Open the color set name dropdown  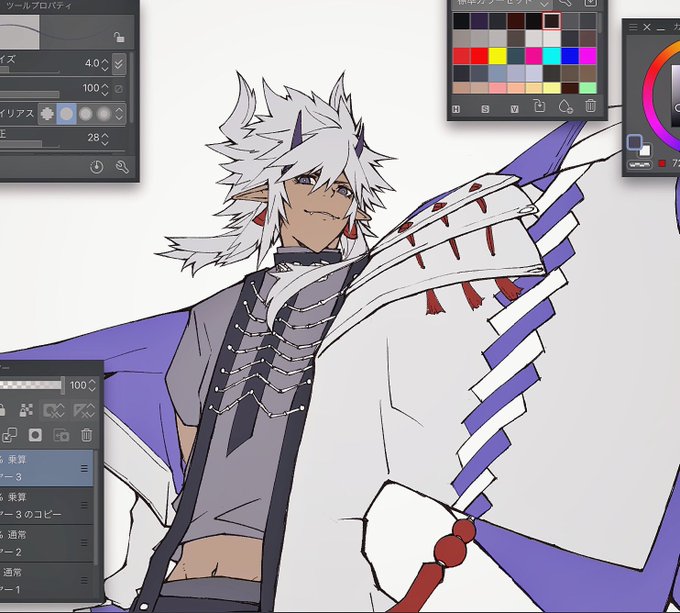(x=502, y=3)
